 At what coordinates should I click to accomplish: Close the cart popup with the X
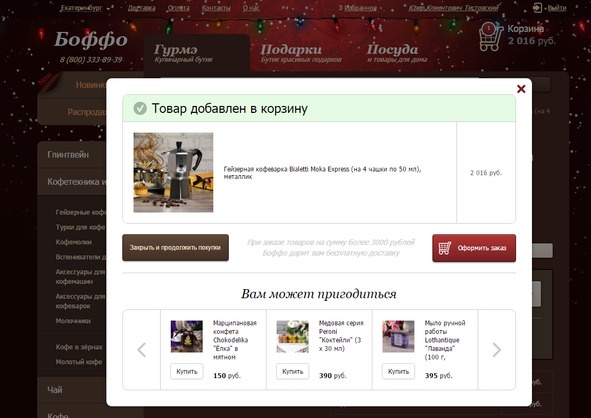click(x=521, y=89)
